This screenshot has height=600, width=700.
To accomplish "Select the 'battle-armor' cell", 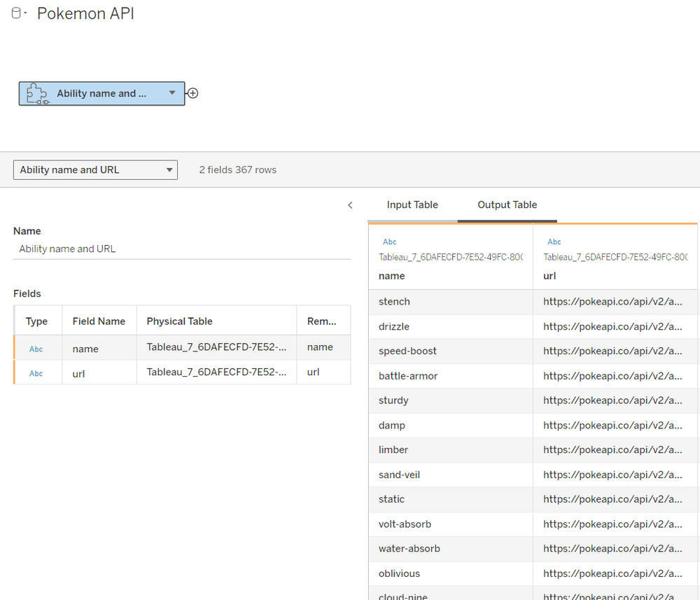I will (x=450, y=376).
